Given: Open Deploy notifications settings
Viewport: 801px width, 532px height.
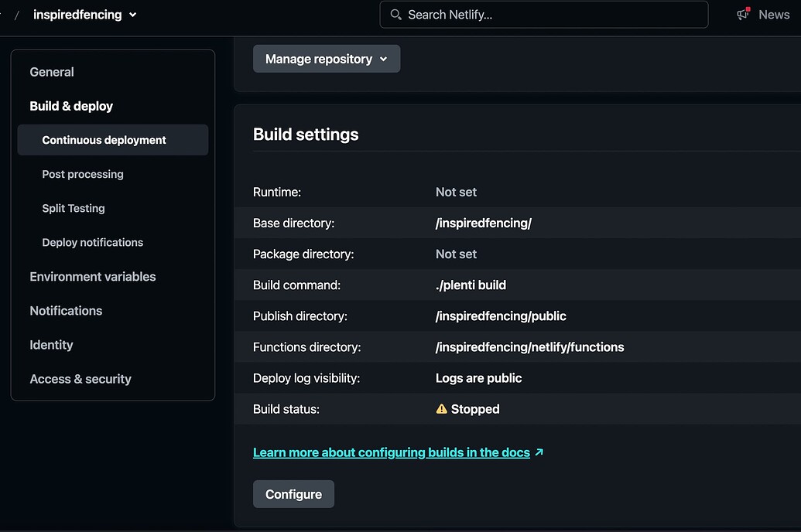Looking at the screenshot, I should [x=92, y=242].
